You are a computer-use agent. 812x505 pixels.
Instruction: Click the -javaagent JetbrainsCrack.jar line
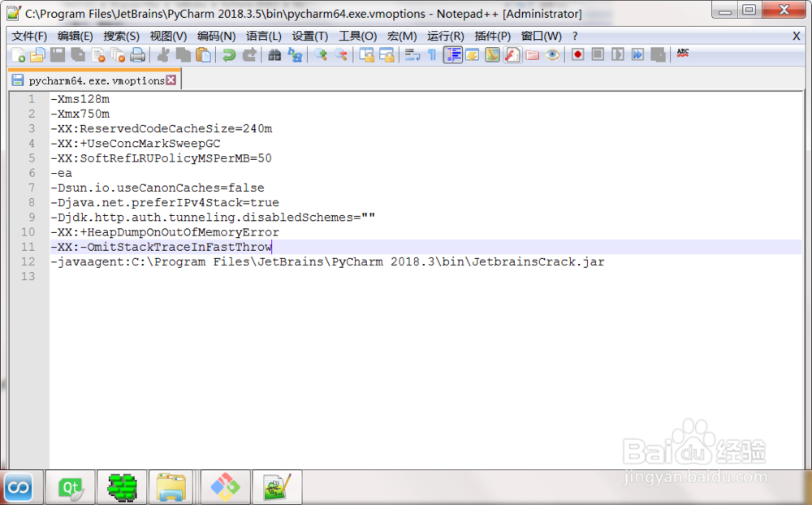(x=327, y=261)
